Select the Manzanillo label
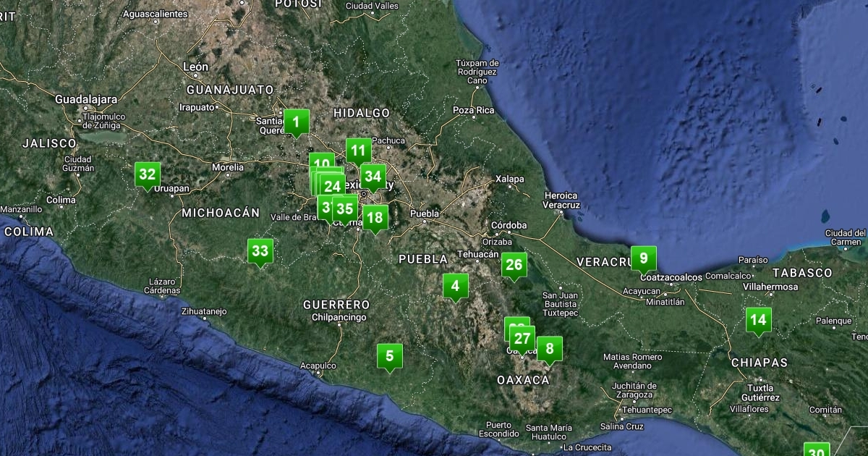868x456 pixels. 21,209
